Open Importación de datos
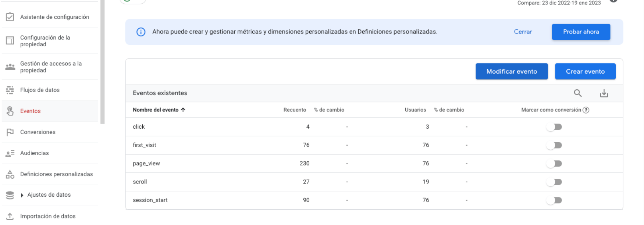 click(x=50, y=216)
